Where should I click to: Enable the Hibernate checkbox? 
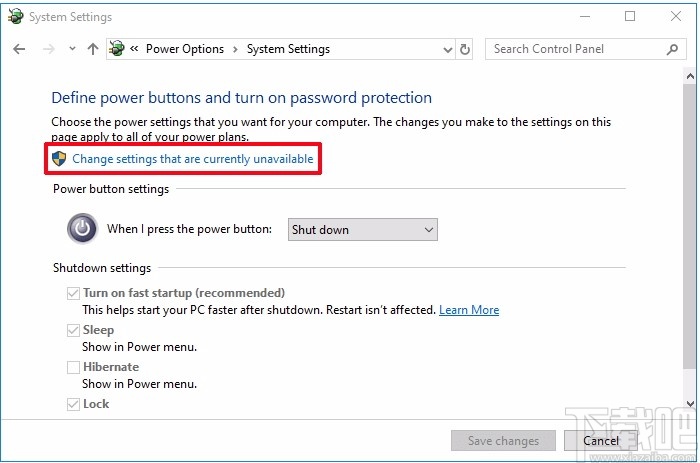[x=73, y=367]
